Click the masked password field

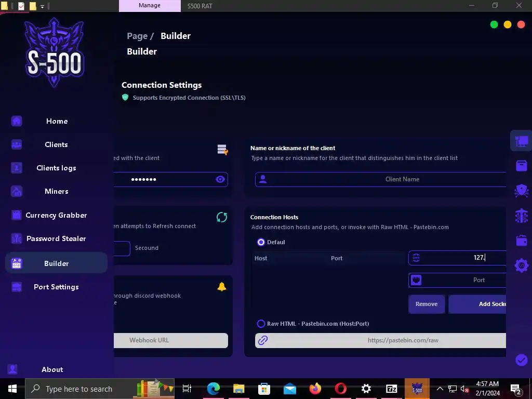pyautogui.click(x=170, y=179)
